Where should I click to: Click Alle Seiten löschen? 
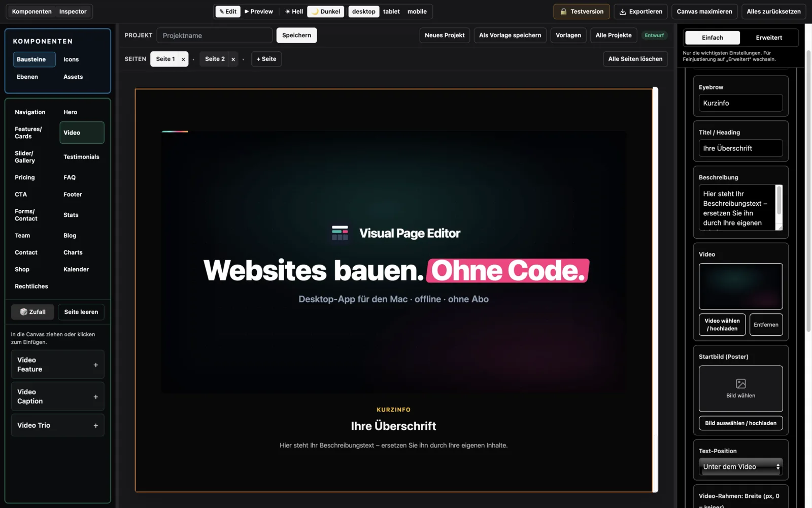[x=635, y=59]
